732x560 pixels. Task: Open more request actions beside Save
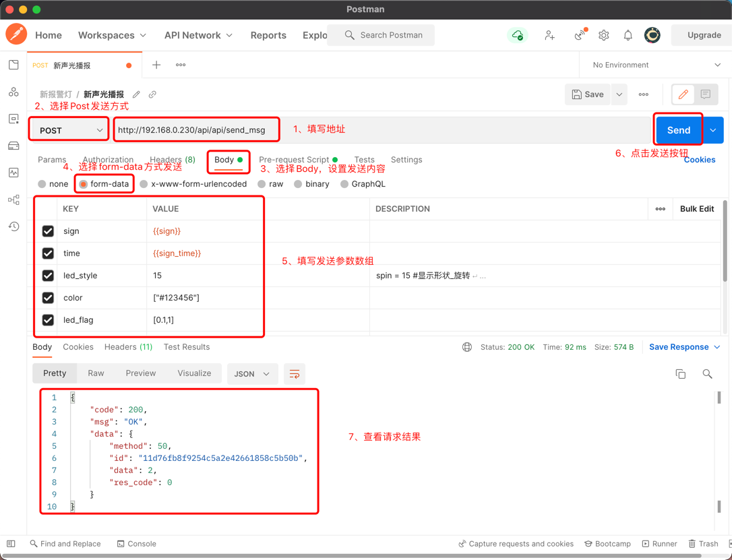(x=643, y=94)
